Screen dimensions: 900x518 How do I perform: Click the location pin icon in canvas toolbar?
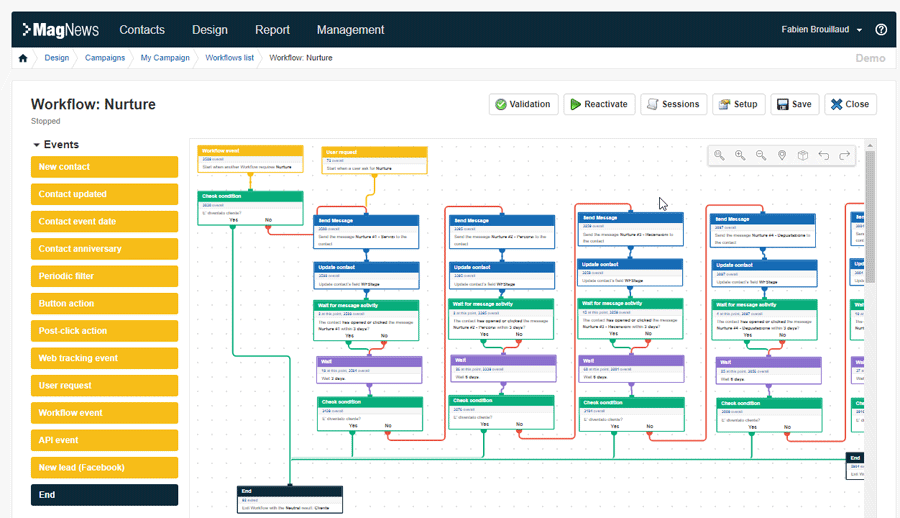782,155
